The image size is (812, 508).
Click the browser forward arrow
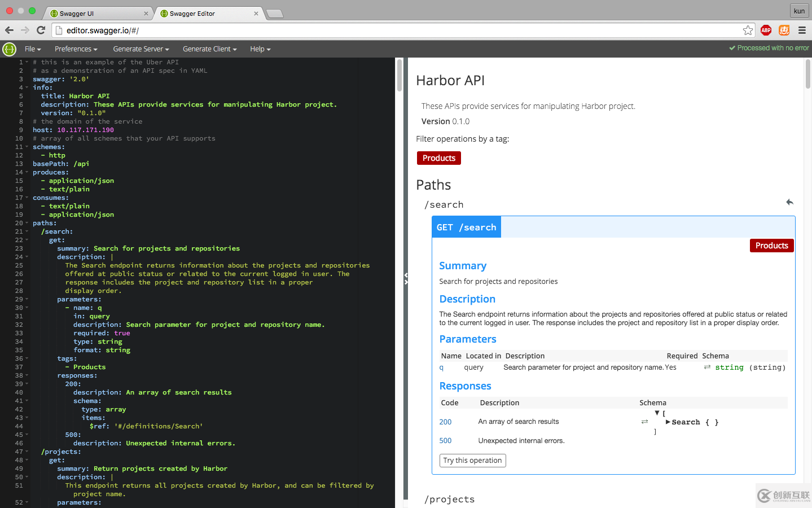pos(25,30)
